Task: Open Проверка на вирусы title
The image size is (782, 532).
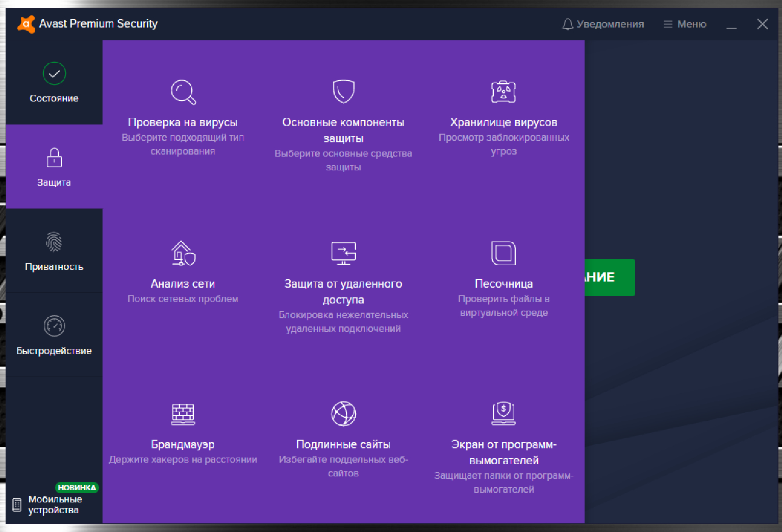Action: (x=183, y=122)
